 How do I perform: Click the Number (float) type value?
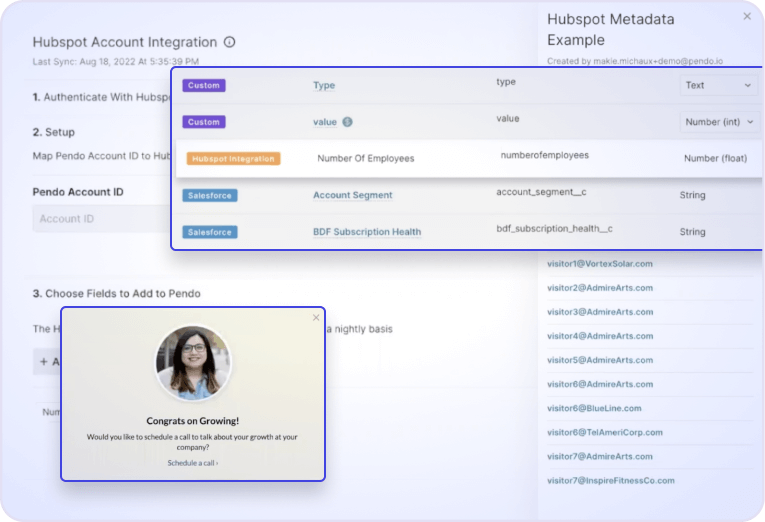(x=715, y=158)
